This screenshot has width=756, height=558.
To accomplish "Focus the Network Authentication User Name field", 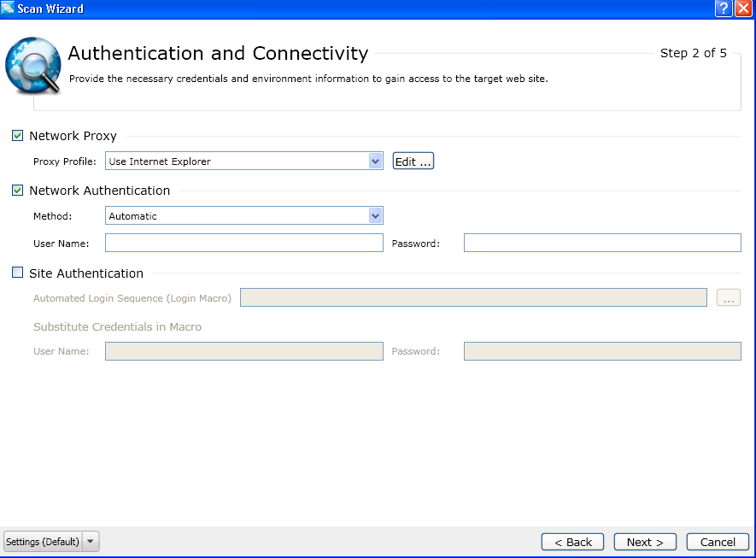I will pos(244,243).
